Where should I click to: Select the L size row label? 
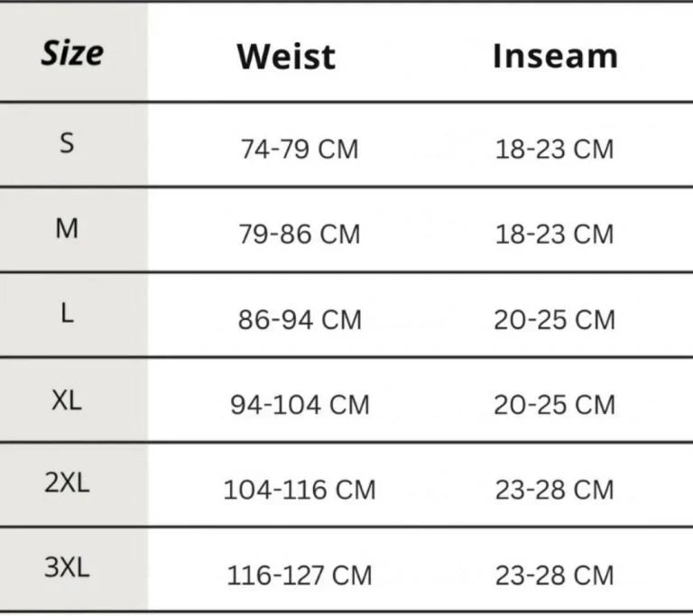point(67,315)
